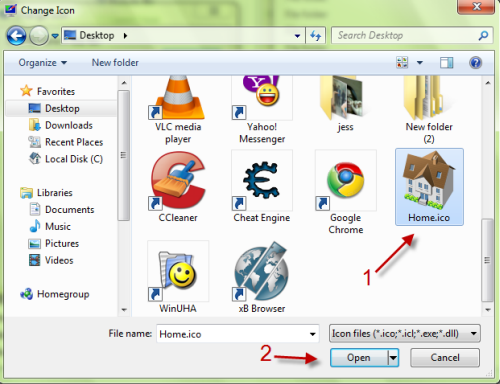
Task: Toggle the preview pane button
Action: pyautogui.click(x=446, y=63)
